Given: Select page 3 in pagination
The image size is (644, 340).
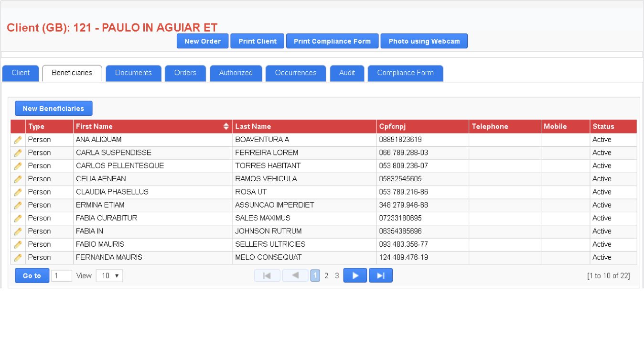Looking at the screenshot, I should (x=337, y=276).
